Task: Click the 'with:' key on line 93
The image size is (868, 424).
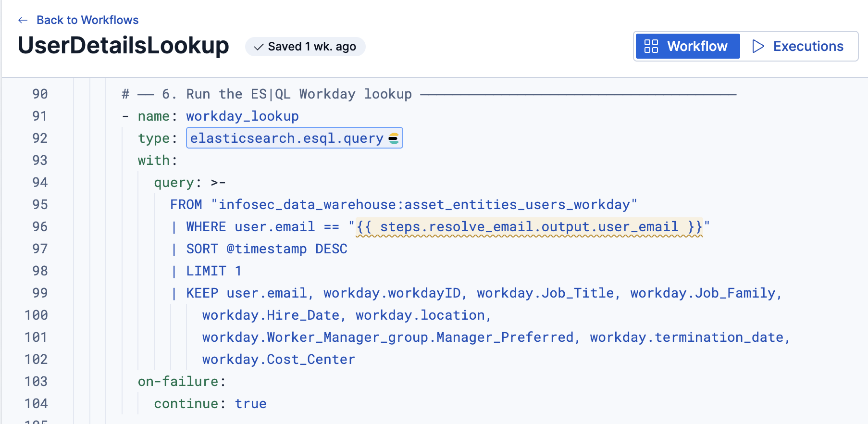Action: (158, 161)
